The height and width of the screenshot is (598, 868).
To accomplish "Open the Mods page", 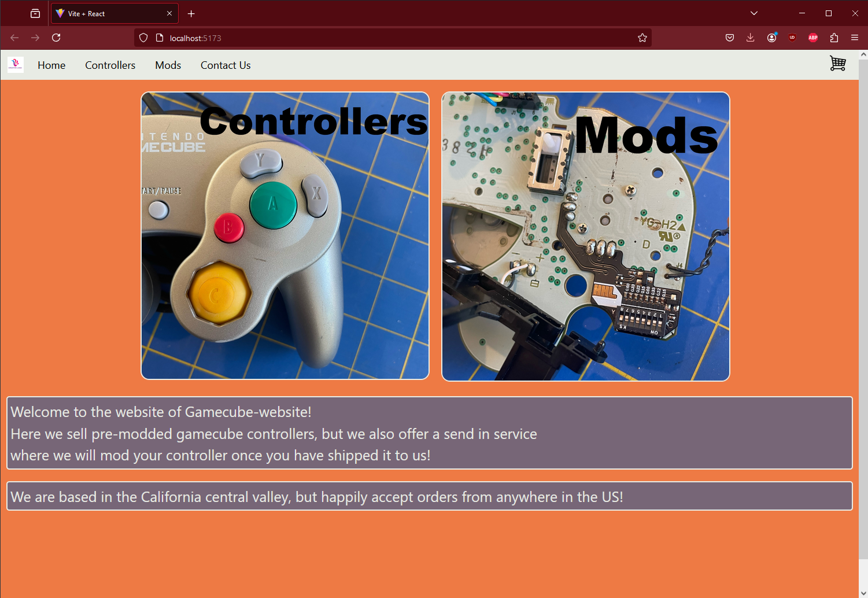I will click(168, 65).
